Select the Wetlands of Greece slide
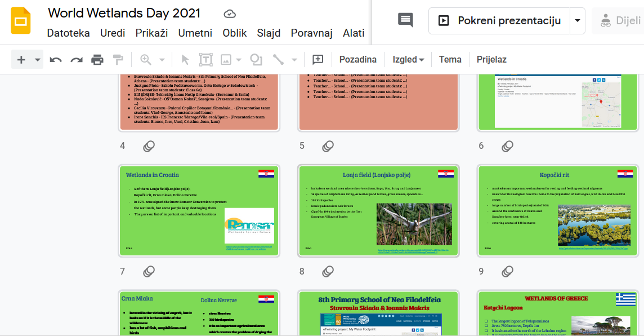This screenshot has width=644, height=336. [558, 313]
